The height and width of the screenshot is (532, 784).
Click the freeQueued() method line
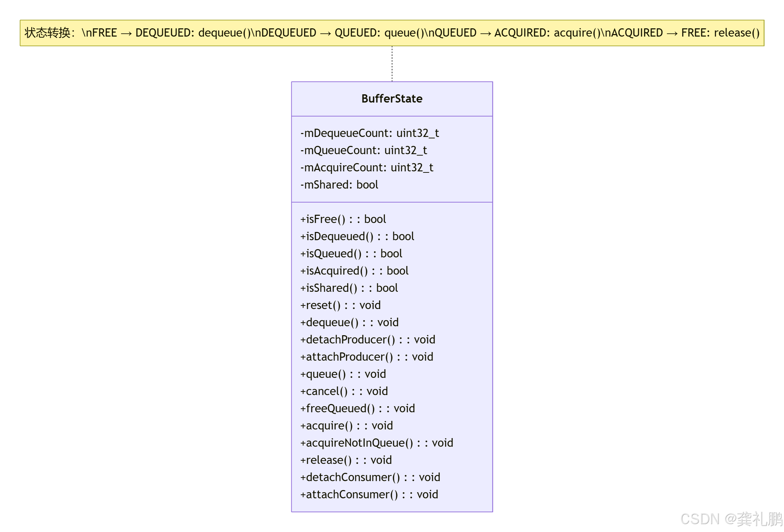click(357, 408)
